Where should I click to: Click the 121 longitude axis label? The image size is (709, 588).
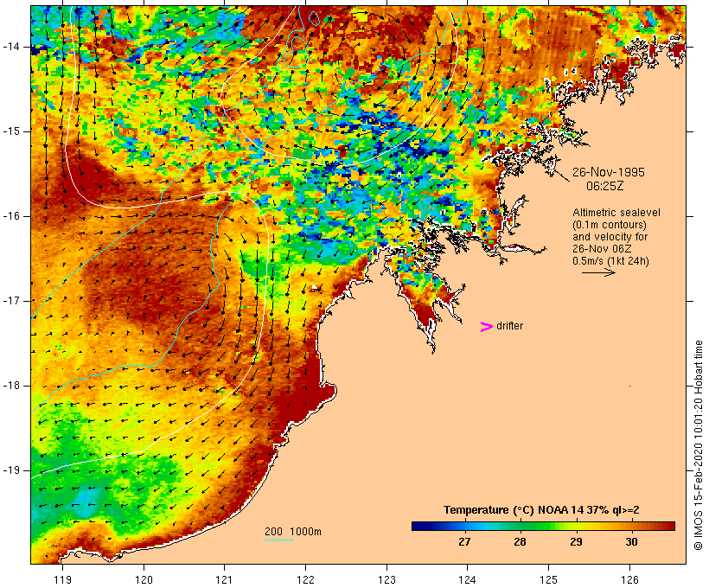tap(224, 579)
